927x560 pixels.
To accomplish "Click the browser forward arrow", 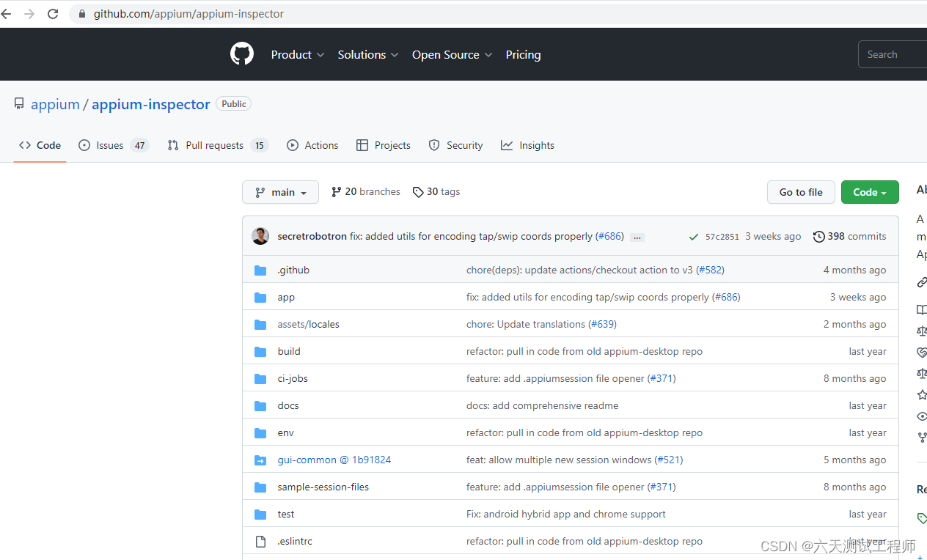I will point(29,14).
